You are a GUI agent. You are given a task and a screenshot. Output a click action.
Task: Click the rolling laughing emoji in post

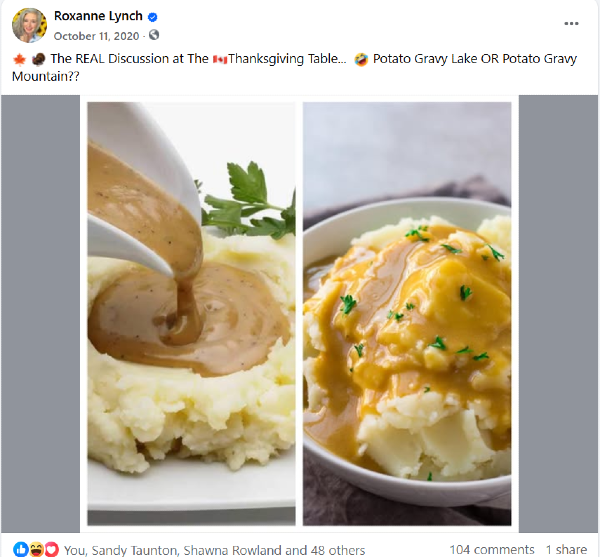[x=361, y=59]
